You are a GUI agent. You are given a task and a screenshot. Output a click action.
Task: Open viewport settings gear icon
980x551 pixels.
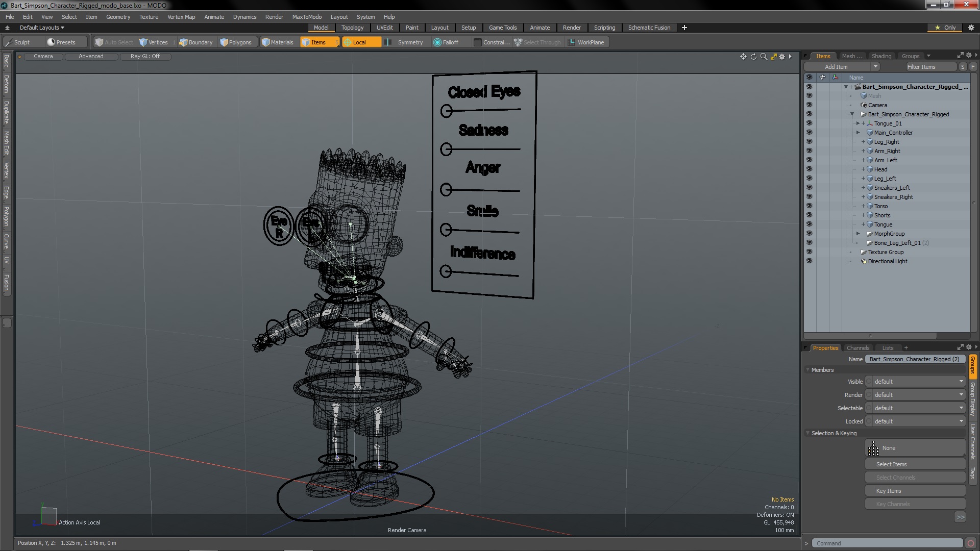(x=782, y=57)
